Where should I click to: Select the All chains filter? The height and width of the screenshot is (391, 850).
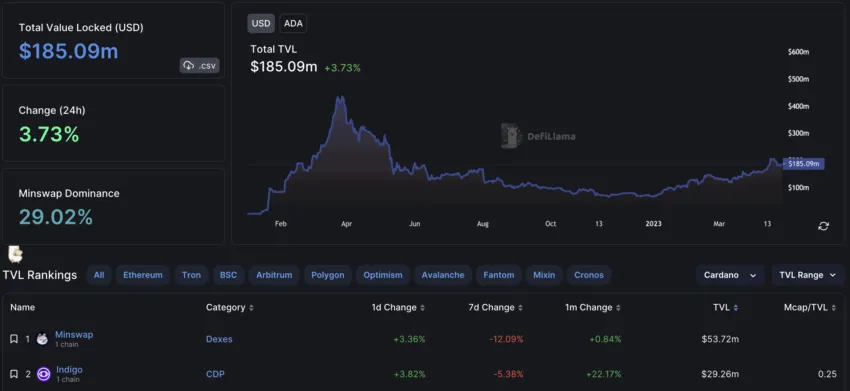pos(99,275)
